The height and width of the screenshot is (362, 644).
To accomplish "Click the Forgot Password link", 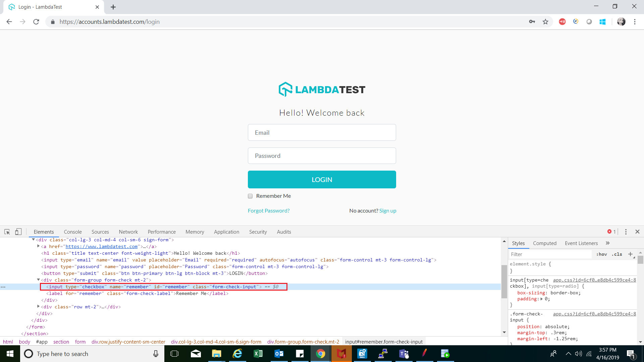I will [x=269, y=210].
